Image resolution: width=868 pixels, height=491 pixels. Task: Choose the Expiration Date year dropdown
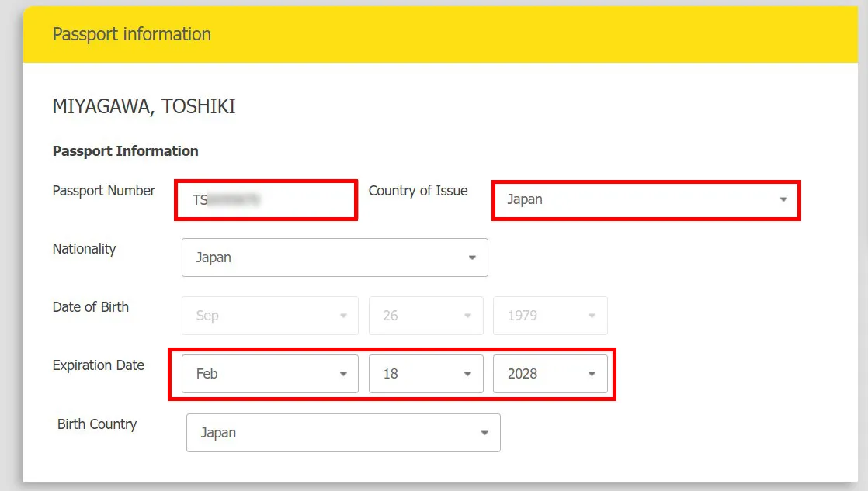550,374
